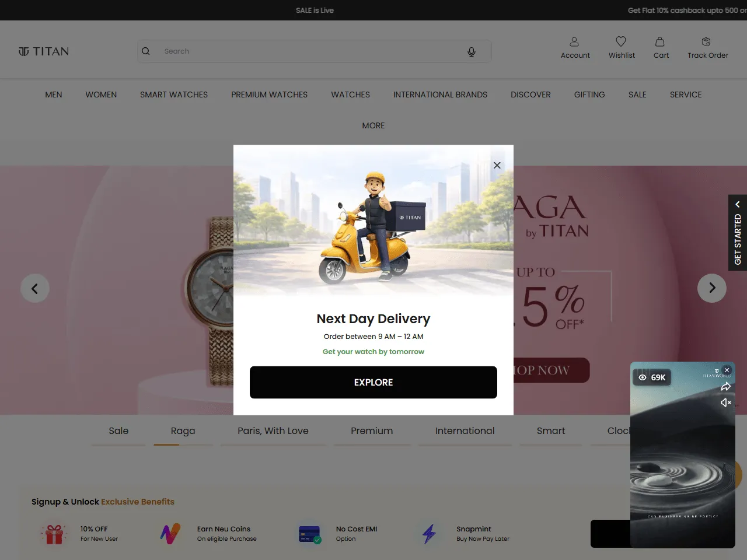This screenshot has width=747, height=560.
Task: Open the SERVICE menu
Action: pyautogui.click(x=686, y=94)
